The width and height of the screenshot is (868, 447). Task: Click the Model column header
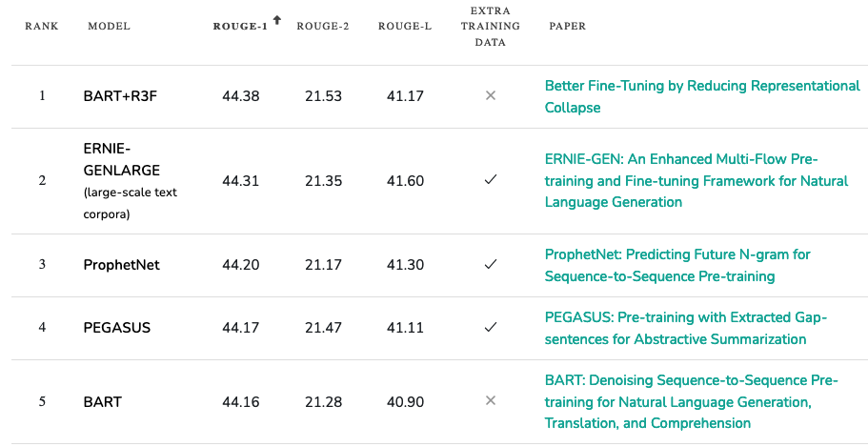click(x=109, y=26)
